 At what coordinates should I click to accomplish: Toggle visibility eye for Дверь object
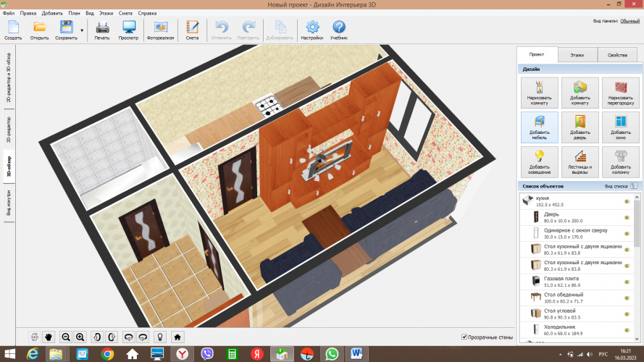pyautogui.click(x=627, y=216)
